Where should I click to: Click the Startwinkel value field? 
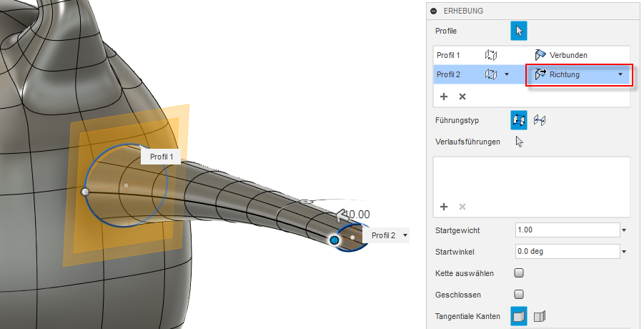[568, 251]
